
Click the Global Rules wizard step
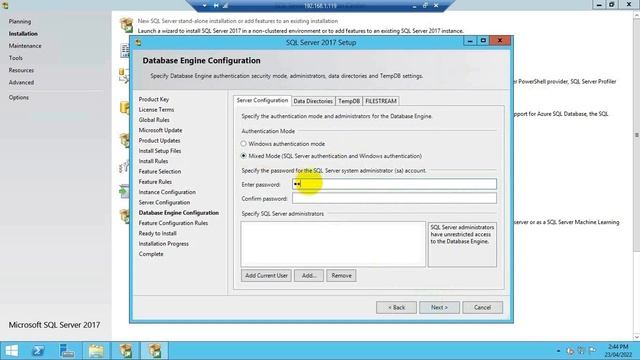pos(154,120)
